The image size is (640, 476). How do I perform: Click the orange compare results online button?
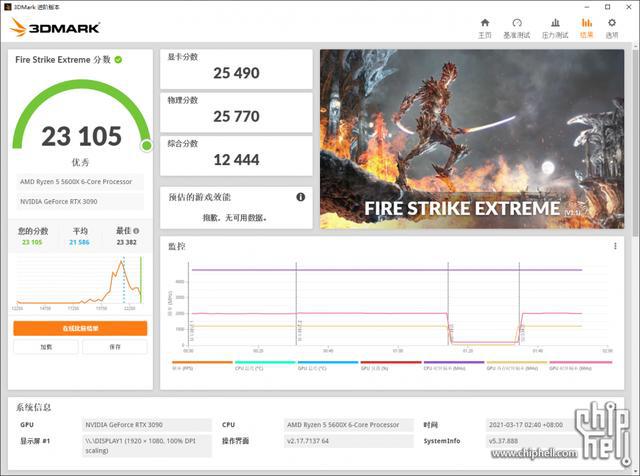click(80, 328)
